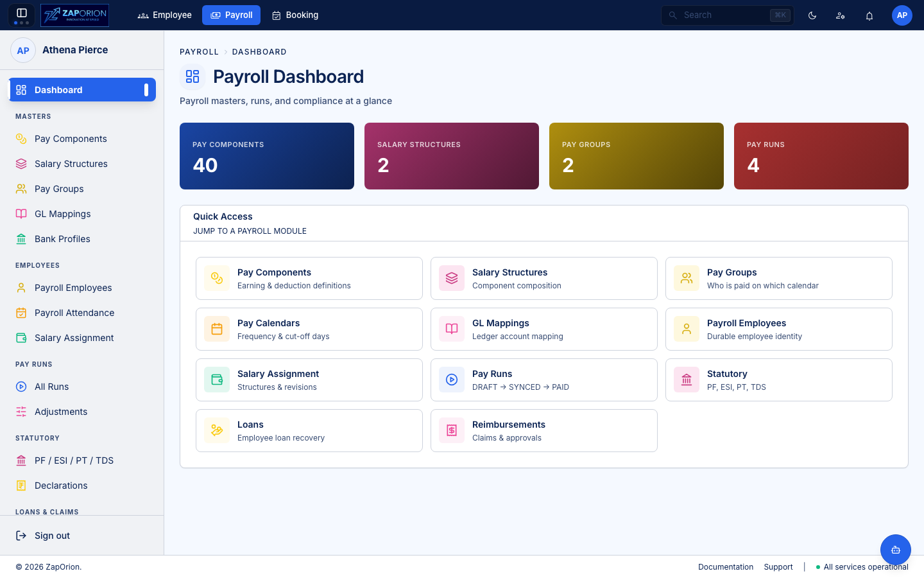Image resolution: width=924 pixels, height=578 pixels.
Task: Click the Search input field
Action: 728,15
